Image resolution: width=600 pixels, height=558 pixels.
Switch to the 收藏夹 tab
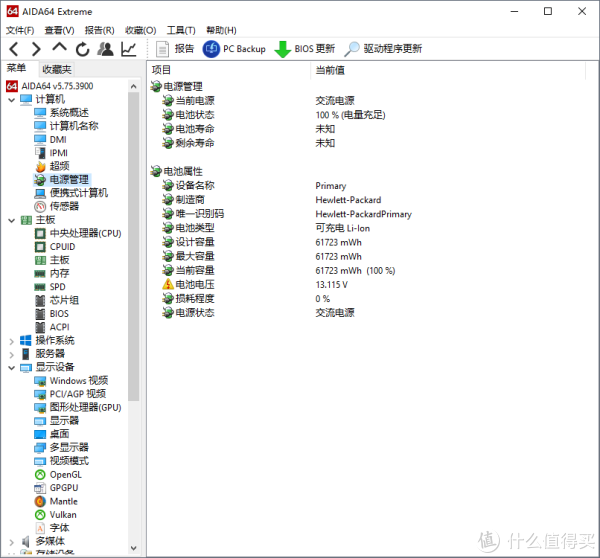point(57,69)
